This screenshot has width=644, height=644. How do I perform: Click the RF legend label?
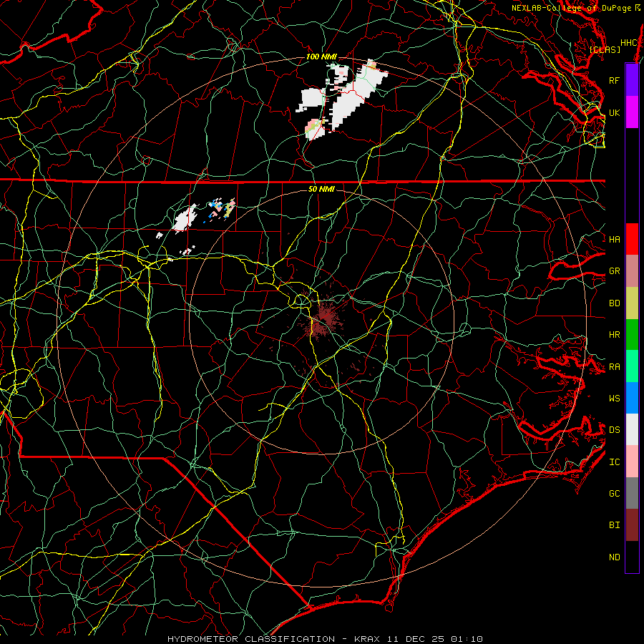pos(614,80)
